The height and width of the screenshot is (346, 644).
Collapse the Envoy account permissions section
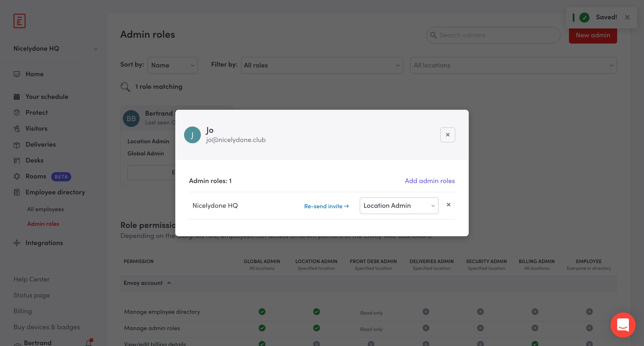click(x=169, y=283)
